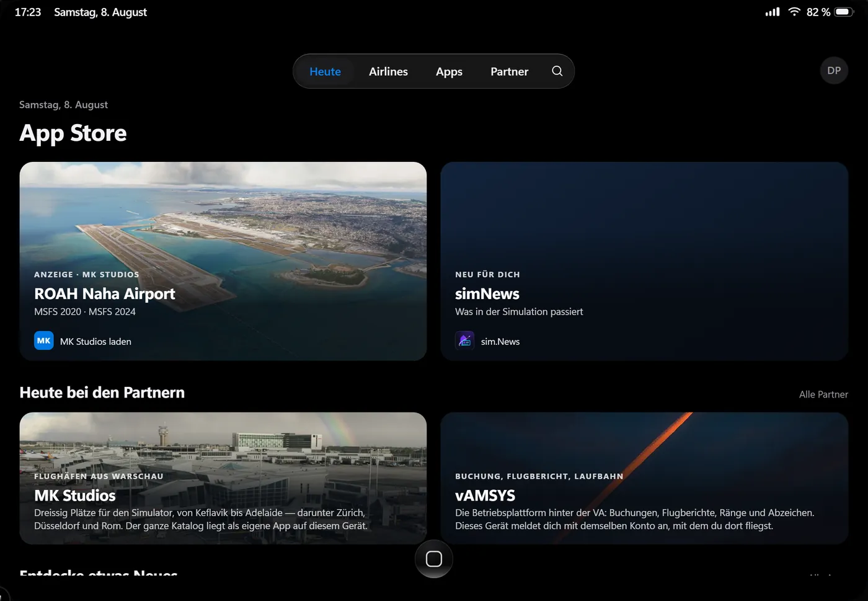Click MK Studios laden link
Viewport: 868px width, 601px height.
tap(95, 341)
